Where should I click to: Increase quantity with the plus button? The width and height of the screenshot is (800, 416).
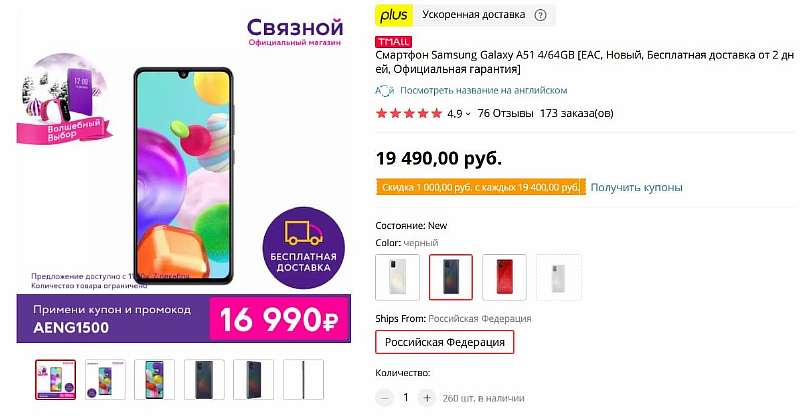[x=428, y=398]
